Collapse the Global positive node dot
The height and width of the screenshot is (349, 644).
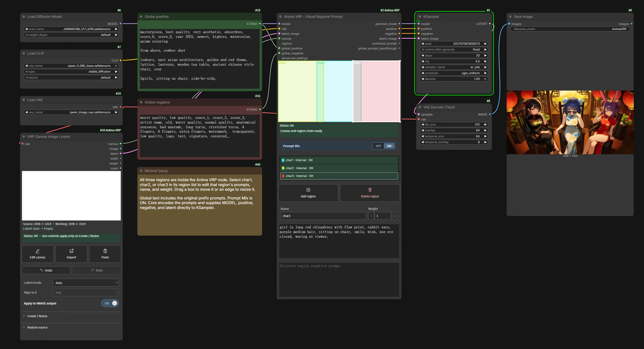tap(141, 16)
